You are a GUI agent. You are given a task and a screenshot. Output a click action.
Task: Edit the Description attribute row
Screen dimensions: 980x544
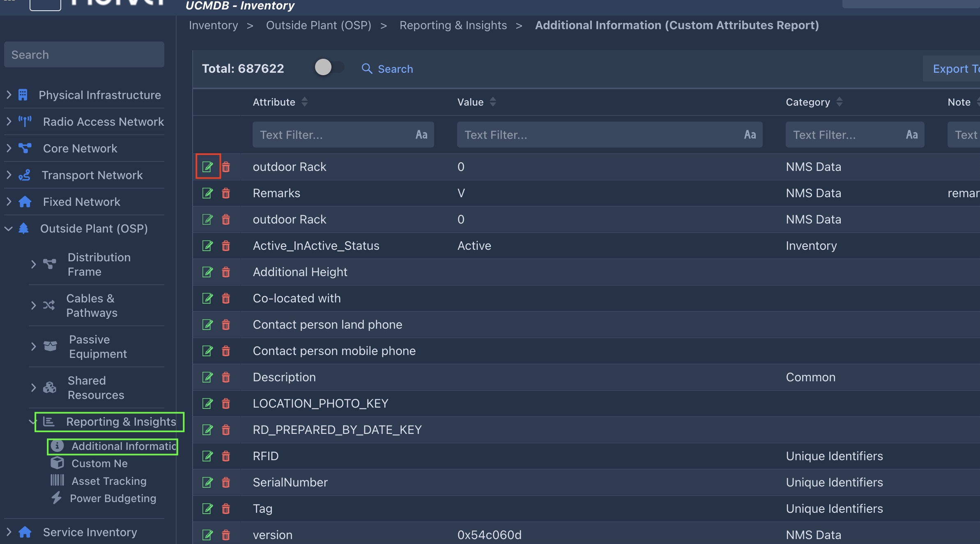(x=208, y=377)
